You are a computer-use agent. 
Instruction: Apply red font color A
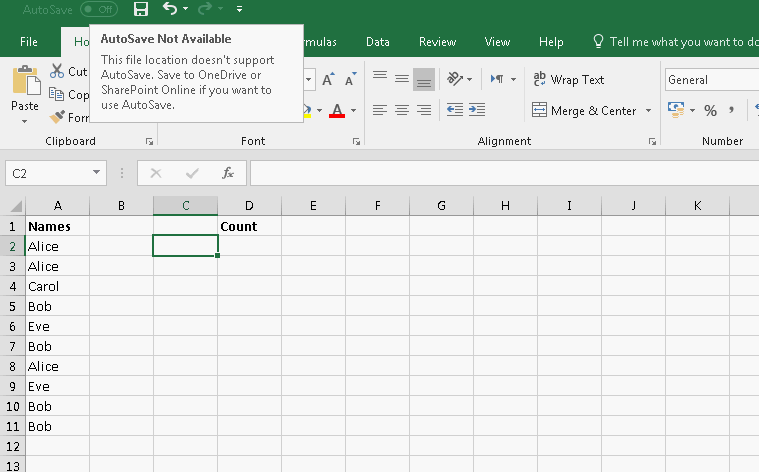tap(337, 110)
